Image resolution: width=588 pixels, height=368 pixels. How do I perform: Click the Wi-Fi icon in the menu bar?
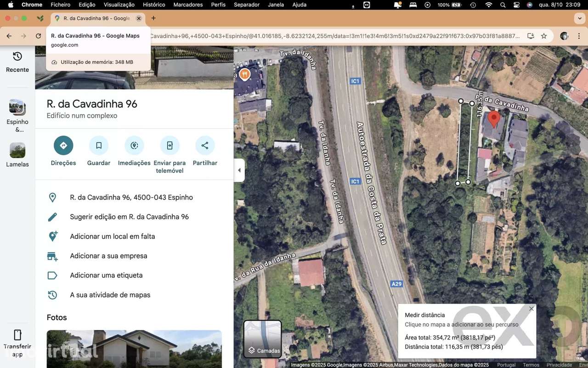488,5
